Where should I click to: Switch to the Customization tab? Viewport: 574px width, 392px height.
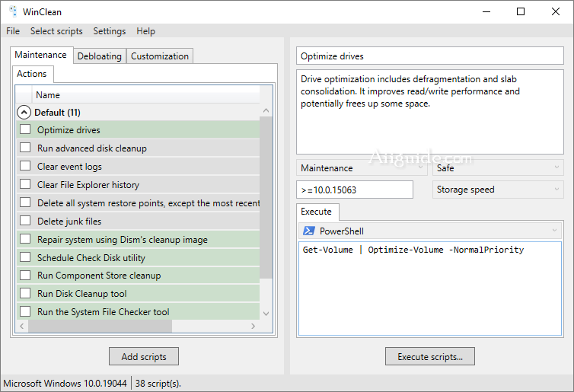click(160, 56)
